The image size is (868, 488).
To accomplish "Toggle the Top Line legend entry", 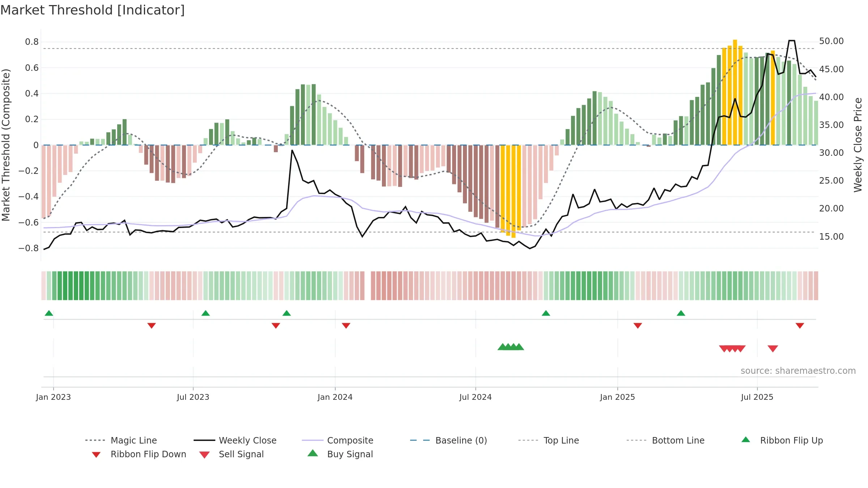I will coord(548,440).
